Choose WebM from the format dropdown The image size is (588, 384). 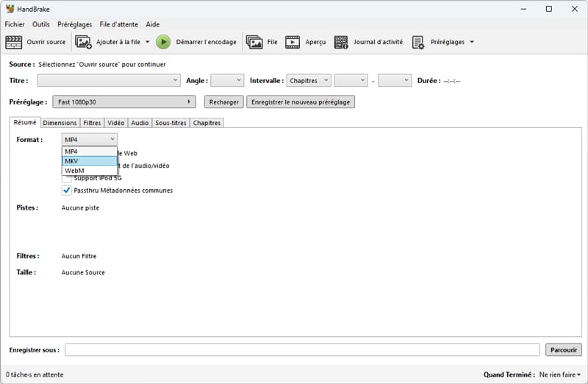[x=89, y=171]
